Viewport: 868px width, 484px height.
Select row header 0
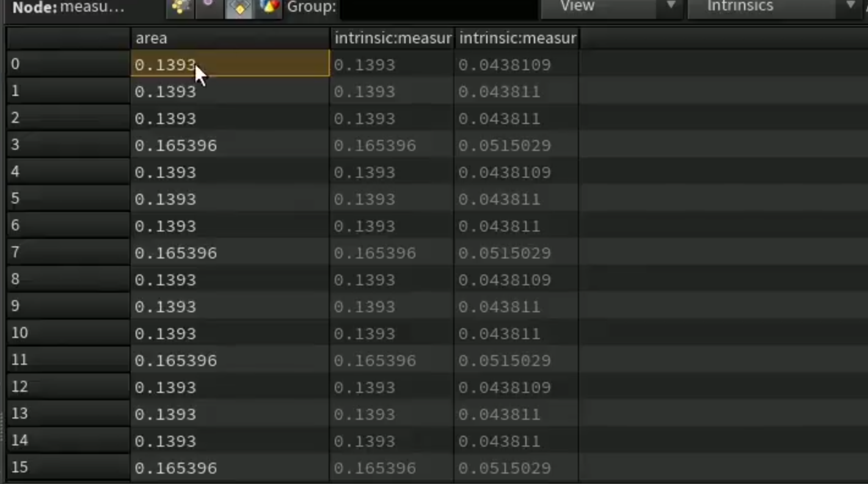tap(68, 64)
